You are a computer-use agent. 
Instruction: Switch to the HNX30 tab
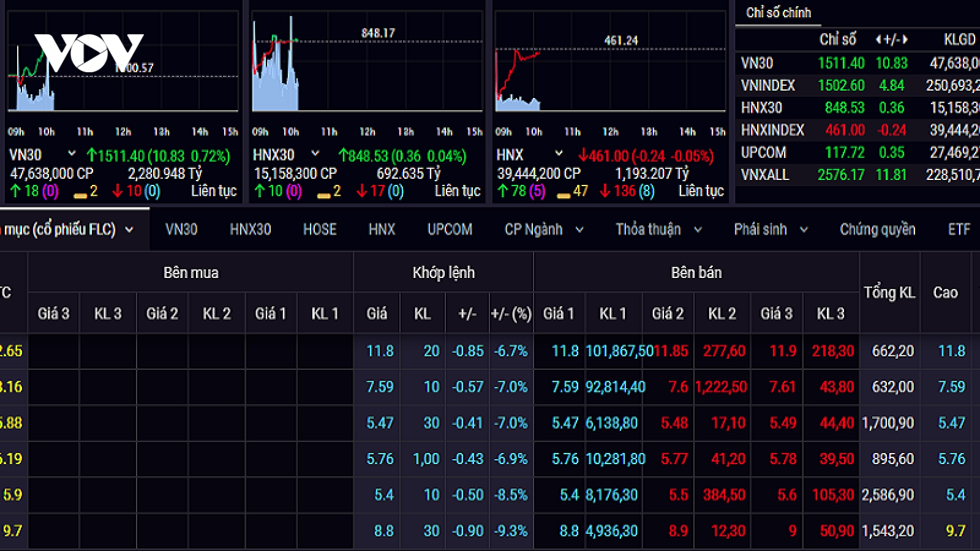[251, 229]
